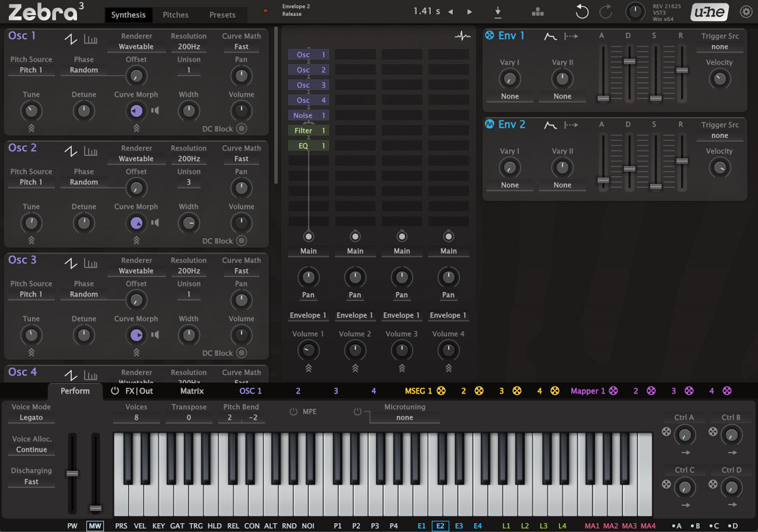Click the E3 envelope selector button
The image size is (758, 532).
pos(459,526)
